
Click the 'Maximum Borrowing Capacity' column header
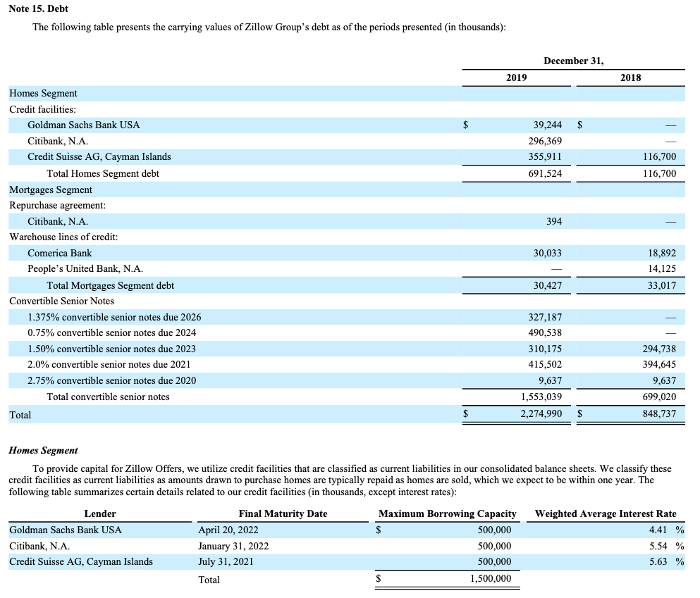448,513
